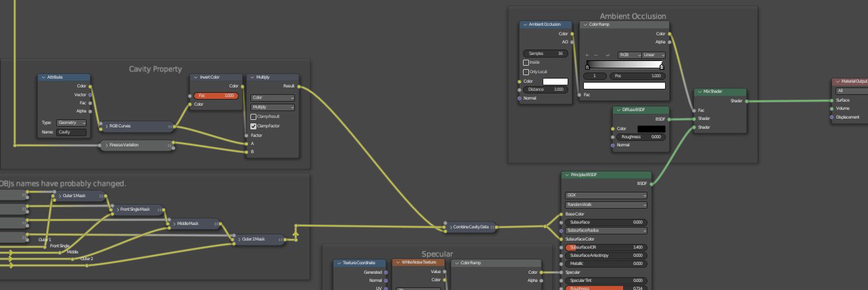
Task: Open the color ramp tools chevron menu
Action: tap(608, 55)
